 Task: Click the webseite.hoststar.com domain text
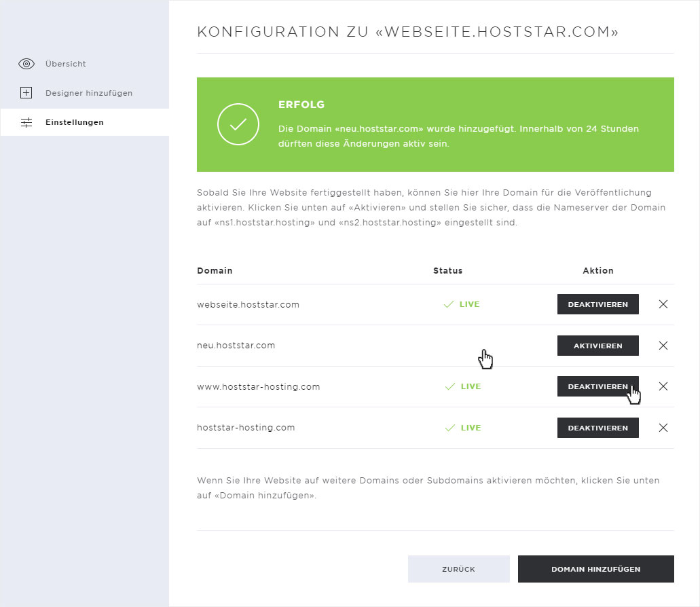(248, 304)
